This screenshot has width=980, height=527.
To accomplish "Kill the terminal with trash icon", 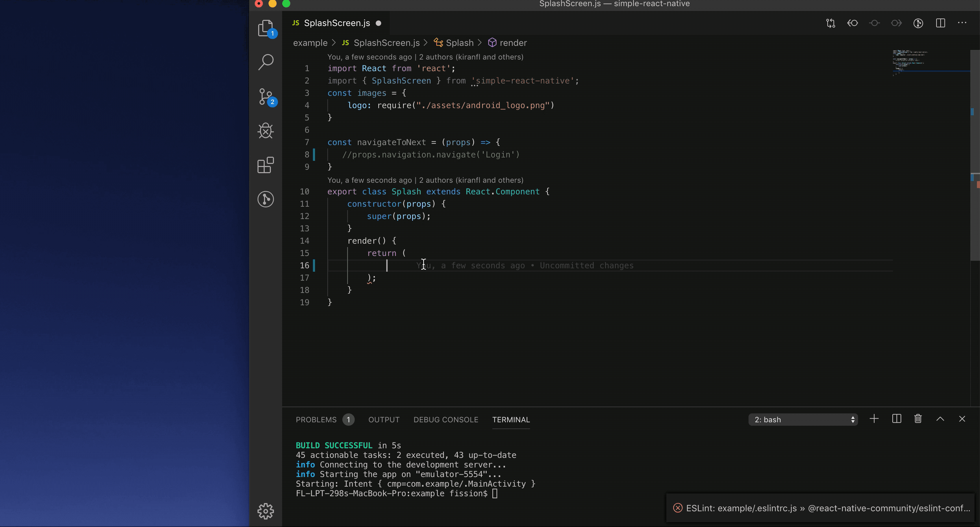I will [x=918, y=419].
